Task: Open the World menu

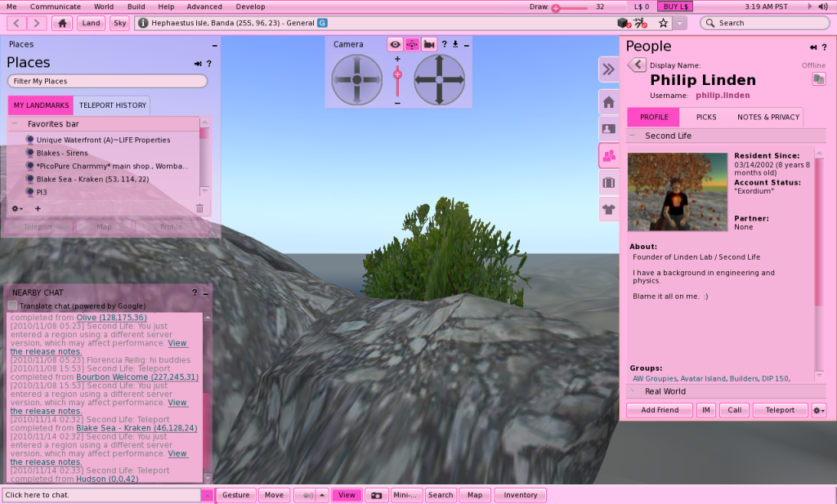Action: [x=103, y=7]
